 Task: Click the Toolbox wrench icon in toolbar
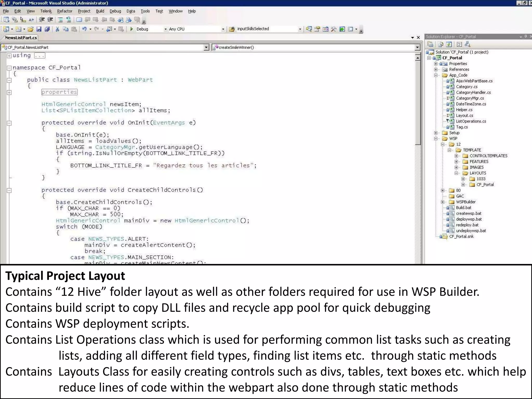click(x=334, y=29)
